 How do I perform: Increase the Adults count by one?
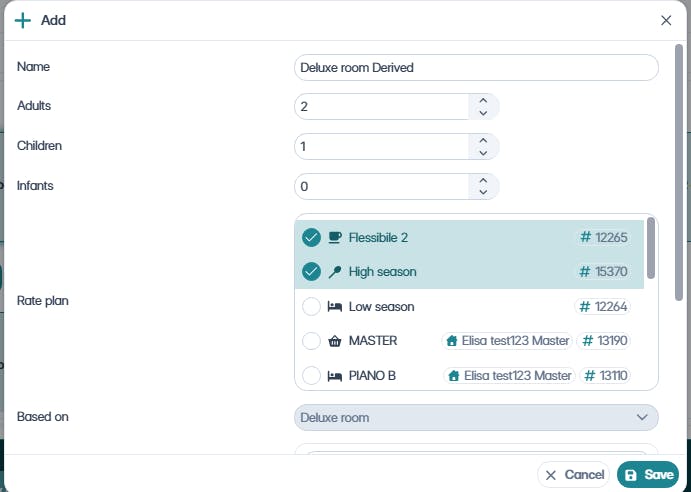pyautogui.click(x=483, y=100)
